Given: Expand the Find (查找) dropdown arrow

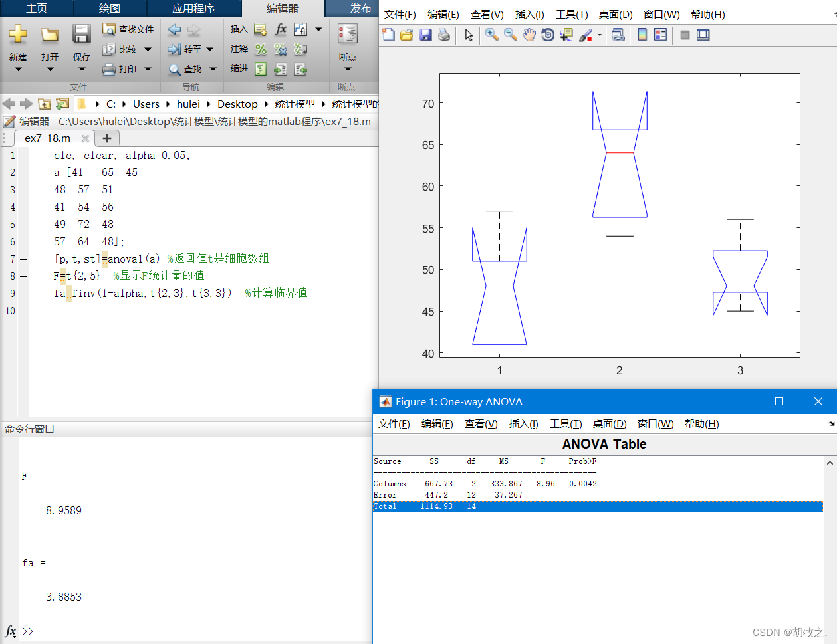Looking at the screenshot, I should coord(213,69).
